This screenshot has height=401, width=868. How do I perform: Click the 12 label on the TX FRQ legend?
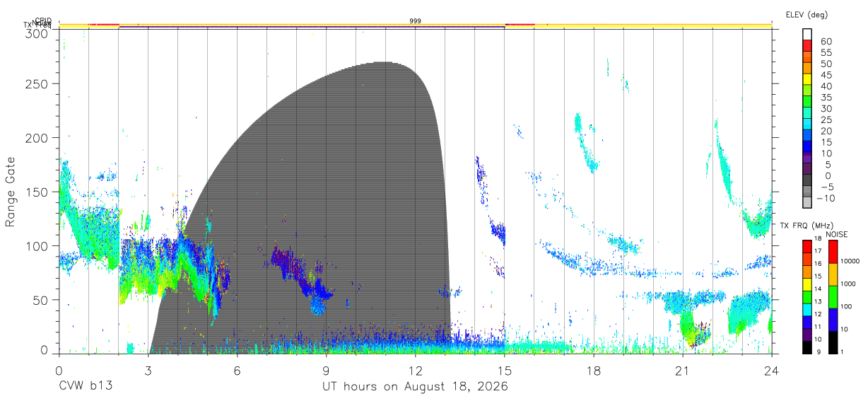click(818, 314)
